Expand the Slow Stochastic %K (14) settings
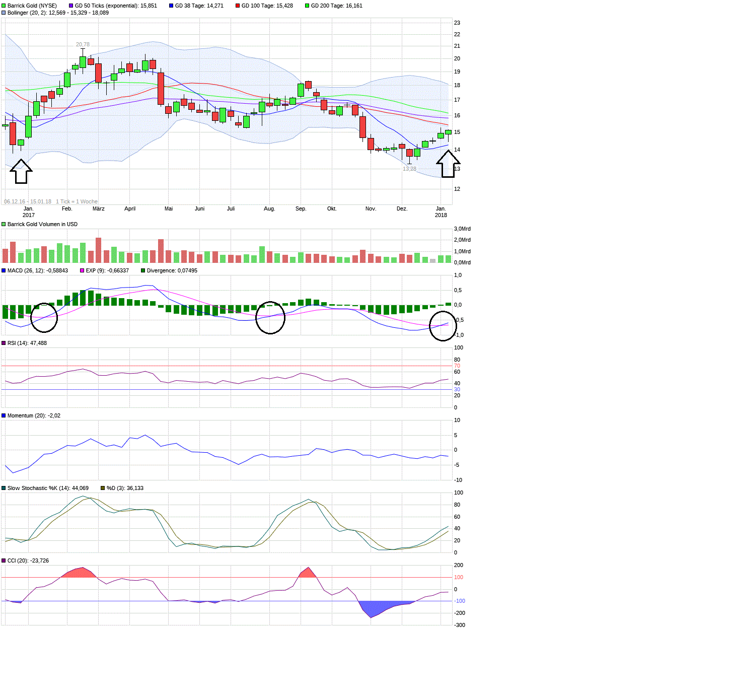730x700 pixels. click(5, 487)
